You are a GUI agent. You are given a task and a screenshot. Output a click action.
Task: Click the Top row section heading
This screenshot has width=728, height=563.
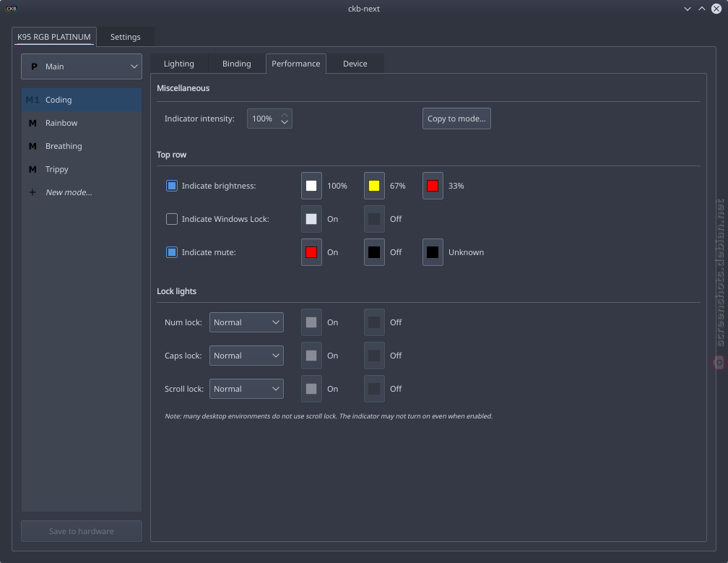click(171, 155)
